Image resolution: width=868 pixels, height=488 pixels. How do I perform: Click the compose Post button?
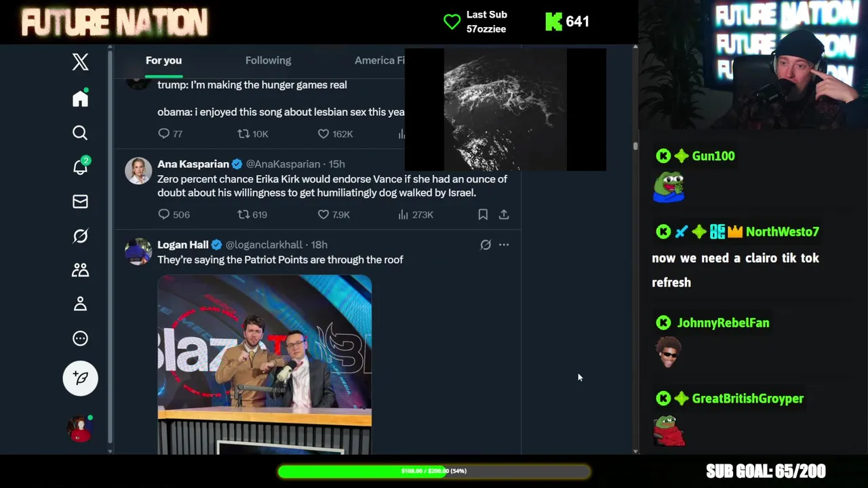point(80,378)
